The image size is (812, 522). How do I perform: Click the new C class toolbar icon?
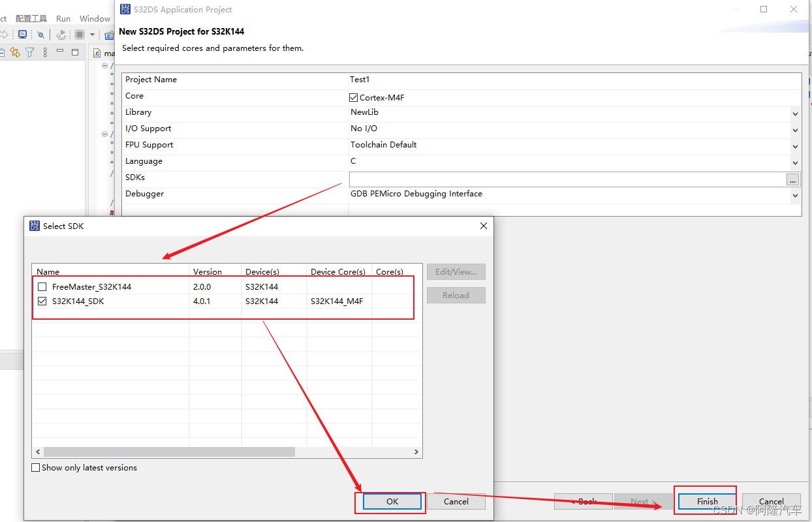point(109,35)
